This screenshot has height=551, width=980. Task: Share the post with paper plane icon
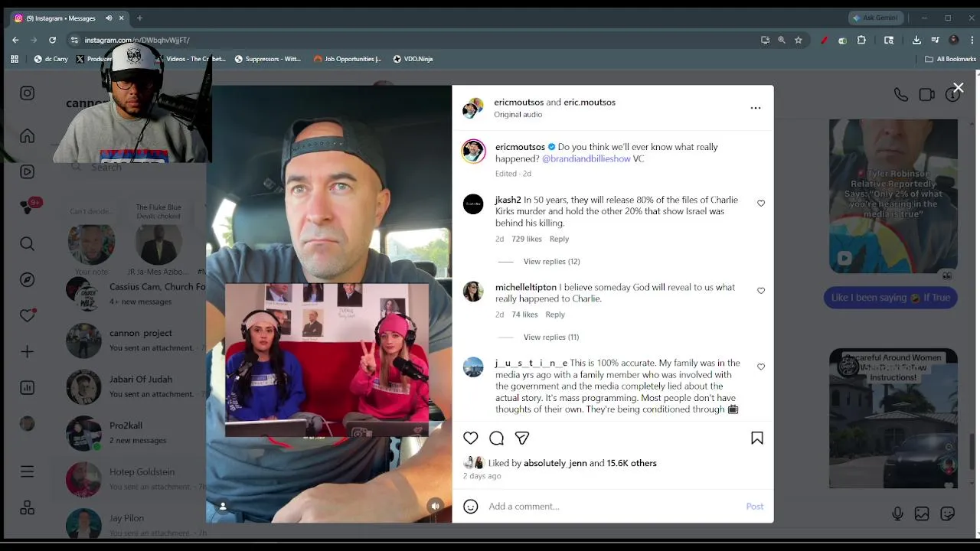(522, 438)
